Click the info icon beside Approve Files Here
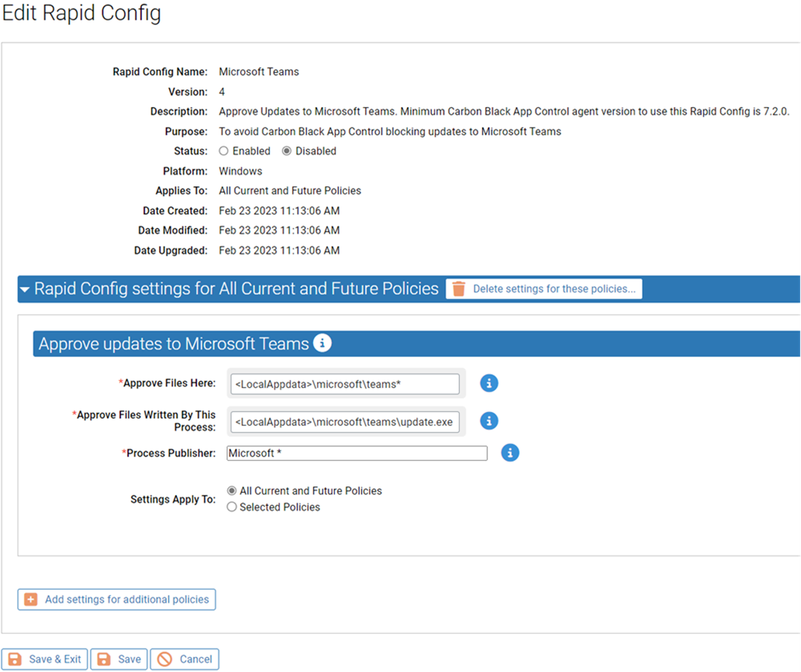Screen dimensions: 801x672 489,383
